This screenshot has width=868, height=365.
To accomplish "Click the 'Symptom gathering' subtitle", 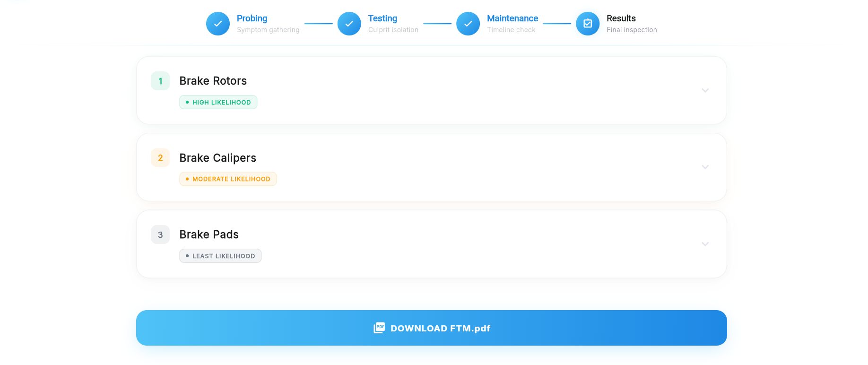I will (x=268, y=30).
